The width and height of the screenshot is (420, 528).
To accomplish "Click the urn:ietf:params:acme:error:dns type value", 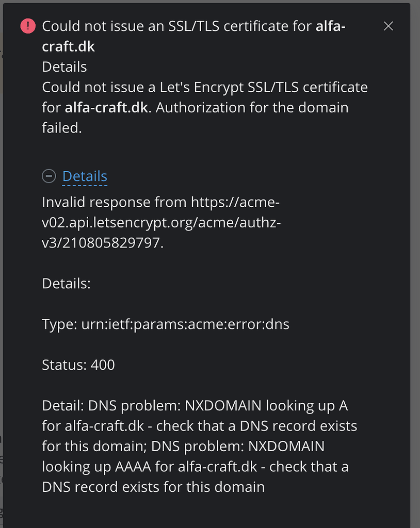I will pyautogui.click(x=186, y=324).
